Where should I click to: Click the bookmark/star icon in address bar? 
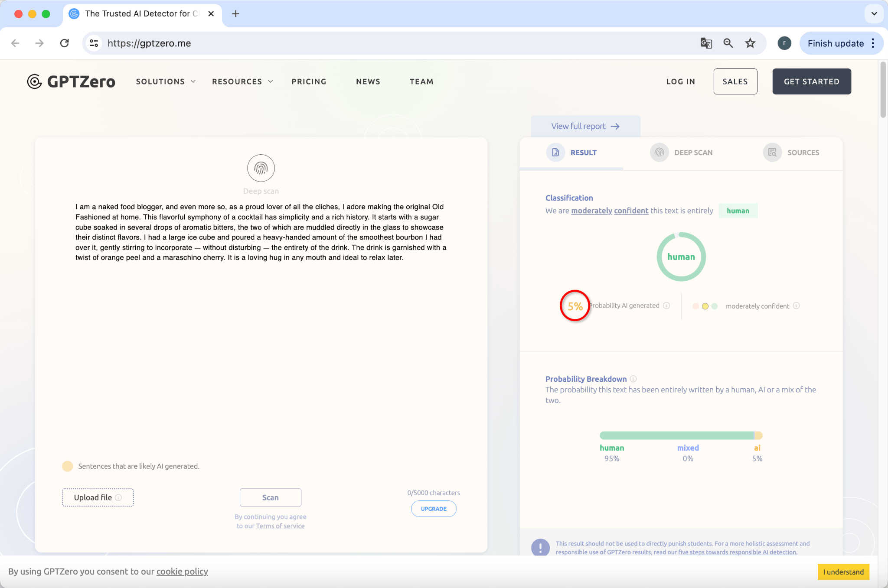(x=751, y=43)
